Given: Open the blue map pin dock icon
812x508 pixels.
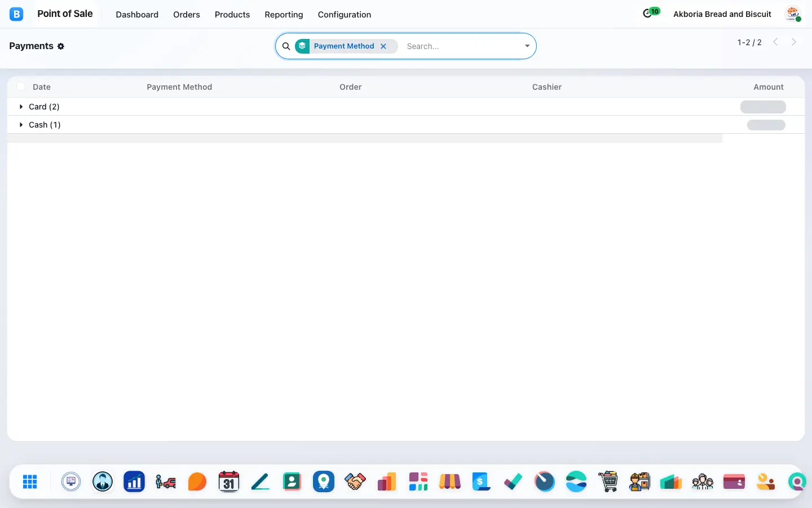Looking at the screenshot, I should tap(324, 481).
